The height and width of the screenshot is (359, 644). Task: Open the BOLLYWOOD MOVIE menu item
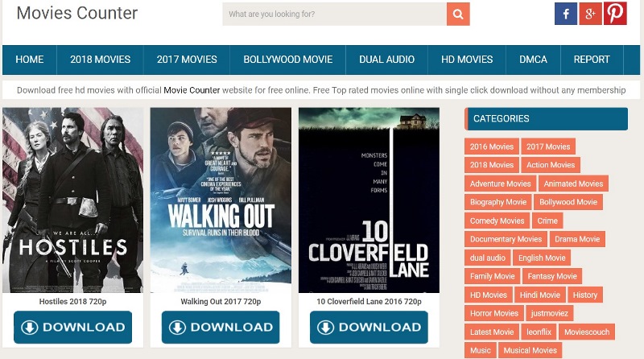click(x=288, y=60)
